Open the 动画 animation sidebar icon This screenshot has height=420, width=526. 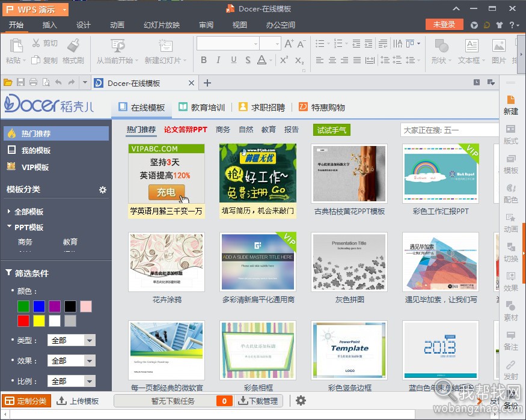pyautogui.click(x=510, y=218)
